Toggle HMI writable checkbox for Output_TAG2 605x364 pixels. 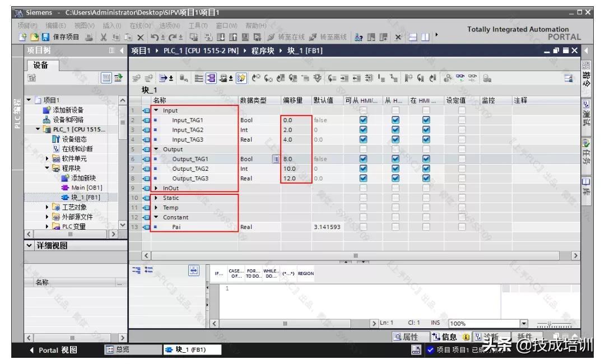coord(395,169)
